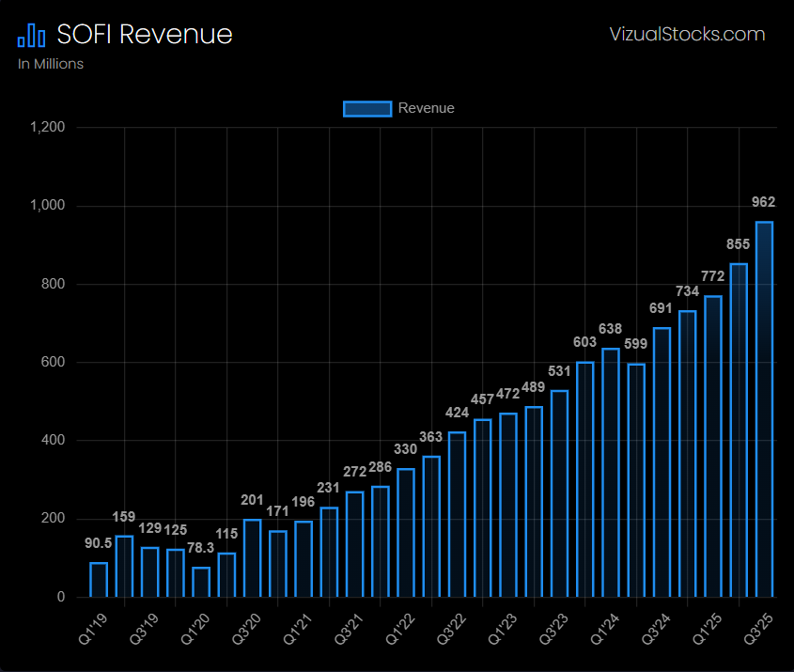Image resolution: width=794 pixels, height=672 pixels.
Task: Click the Q3'22 axis label
Action: [x=452, y=629]
